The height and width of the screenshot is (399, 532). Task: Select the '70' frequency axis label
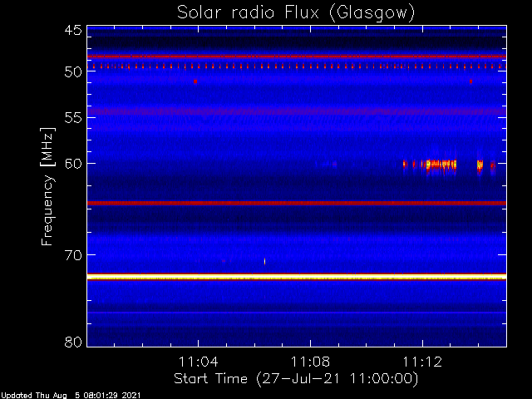coord(73,255)
